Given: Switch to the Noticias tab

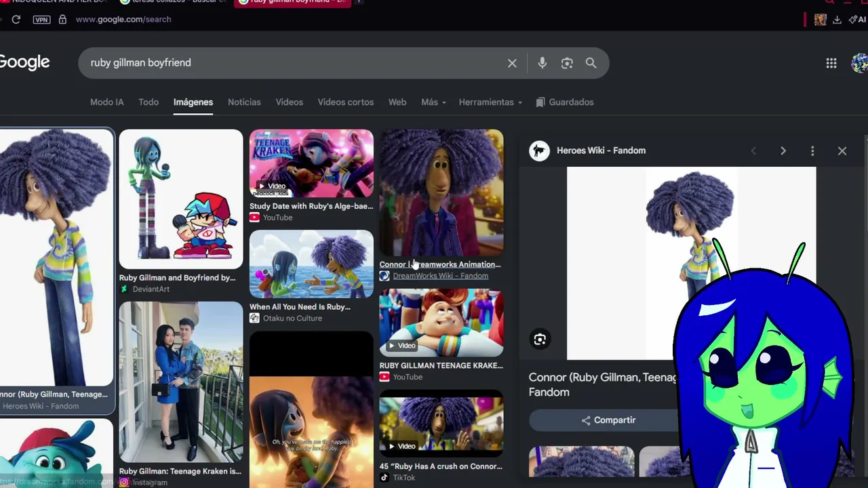Looking at the screenshot, I should point(244,102).
